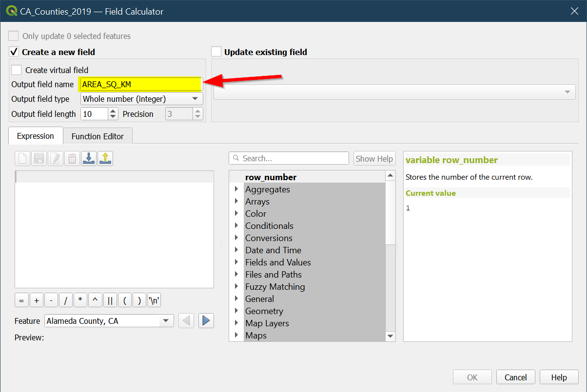Screen dimensions: 587x392
Task: Enable the Create virtual field checkbox
Action: pos(17,70)
